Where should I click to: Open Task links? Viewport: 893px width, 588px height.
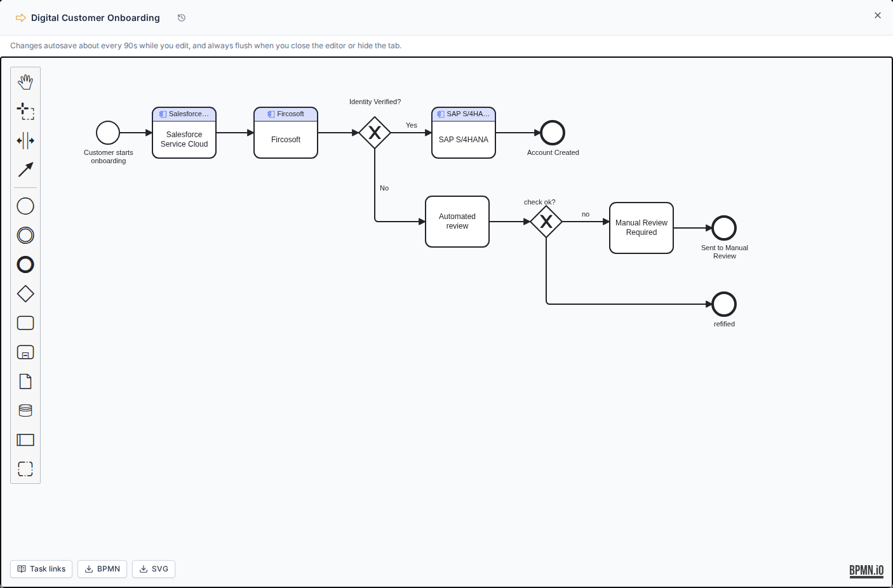click(41, 569)
